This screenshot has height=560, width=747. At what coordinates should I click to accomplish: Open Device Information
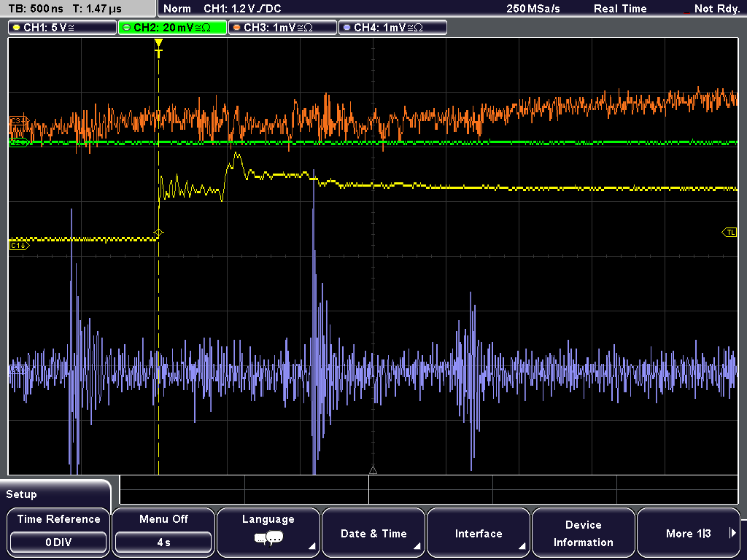(583, 532)
